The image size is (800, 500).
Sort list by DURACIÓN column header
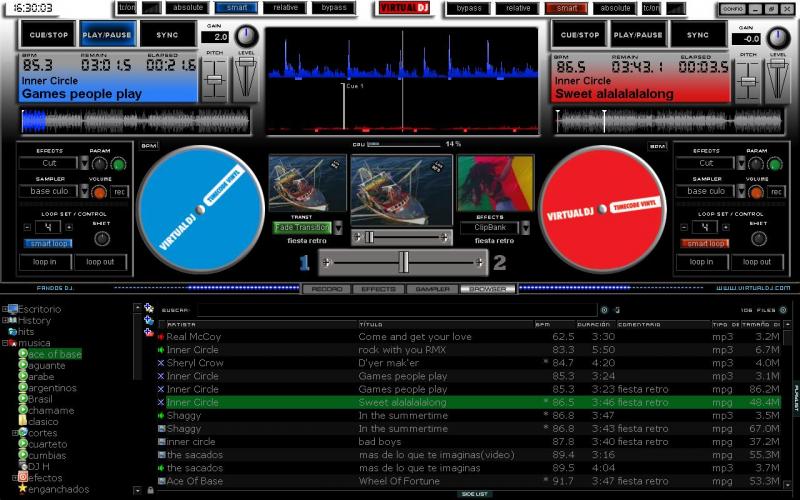[x=595, y=324]
